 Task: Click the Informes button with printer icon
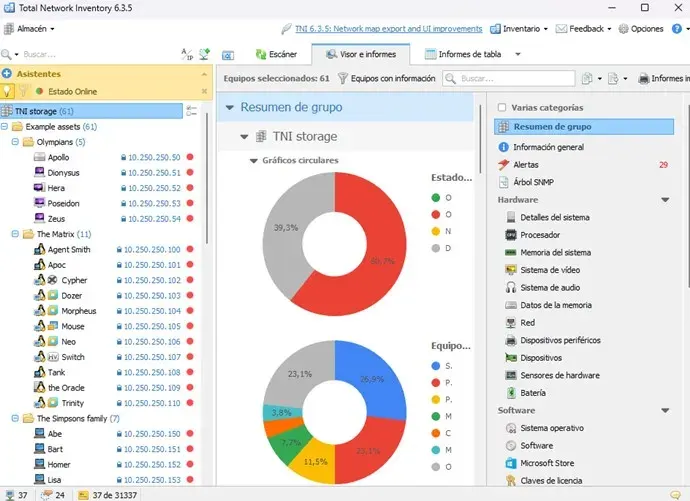[664, 78]
